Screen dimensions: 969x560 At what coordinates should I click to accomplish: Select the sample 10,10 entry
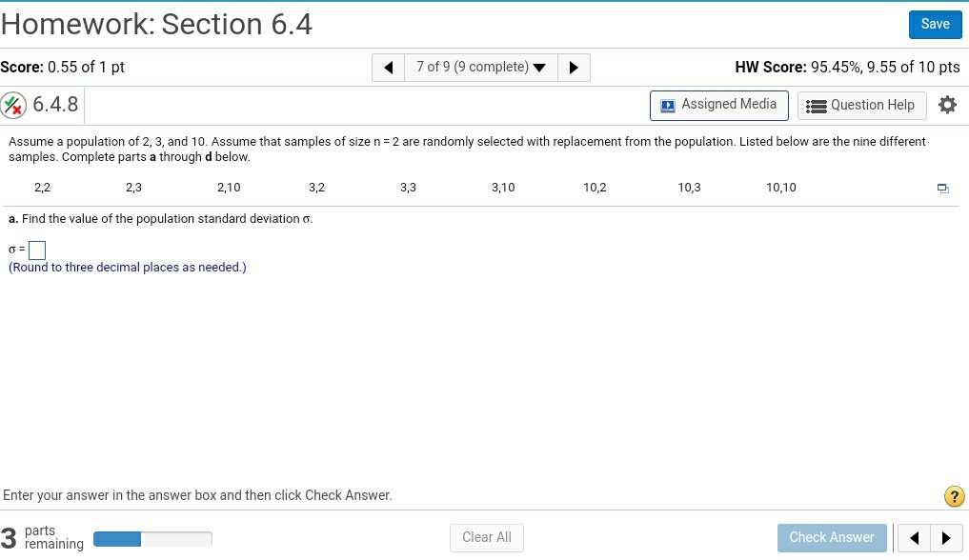tap(780, 188)
